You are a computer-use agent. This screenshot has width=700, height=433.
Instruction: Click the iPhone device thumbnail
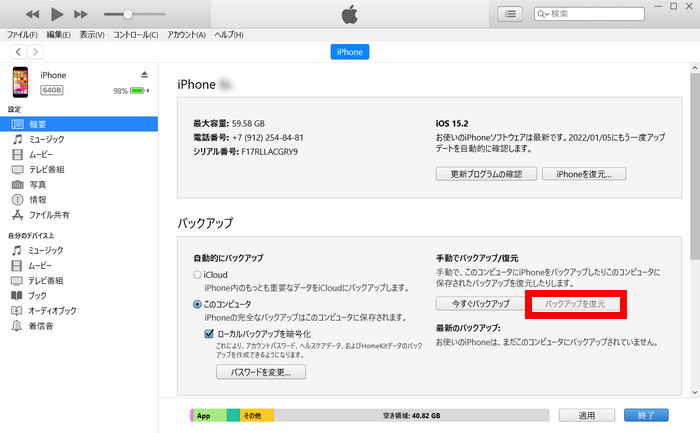click(x=21, y=82)
